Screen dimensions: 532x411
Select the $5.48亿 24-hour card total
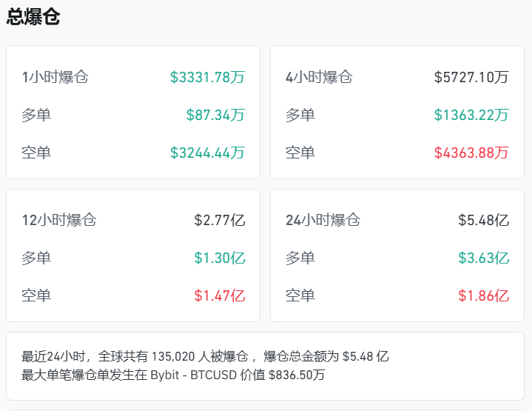click(483, 220)
